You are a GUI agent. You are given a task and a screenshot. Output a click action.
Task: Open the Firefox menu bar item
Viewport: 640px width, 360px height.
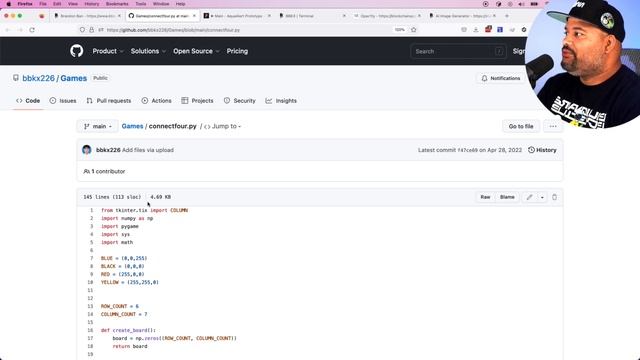pos(25,4)
